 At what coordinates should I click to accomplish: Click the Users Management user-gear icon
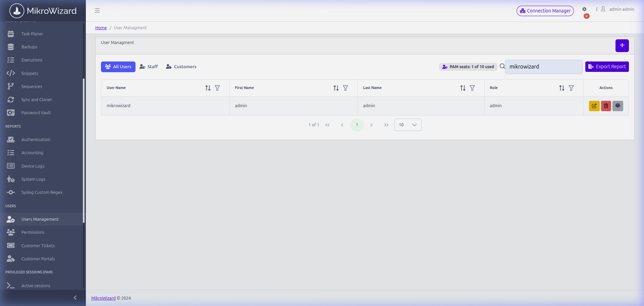[11, 219]
